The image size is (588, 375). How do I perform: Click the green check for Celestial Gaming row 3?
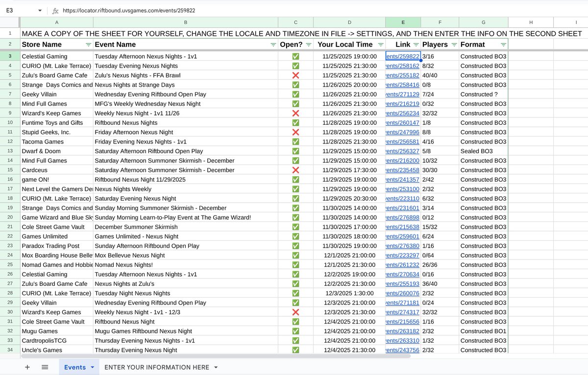295,56
